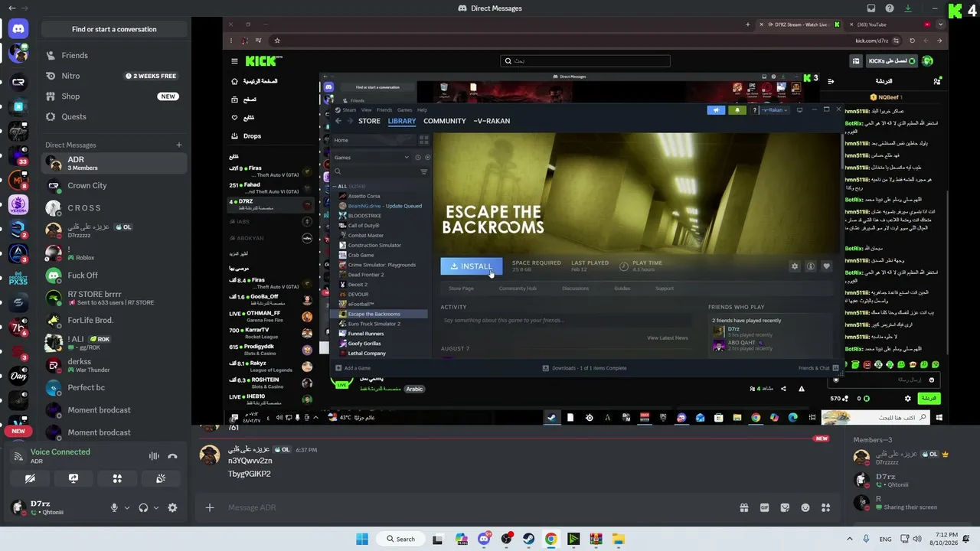Create a new DM with plus icon
Screen dimensions: 980x551
point(179,145)
